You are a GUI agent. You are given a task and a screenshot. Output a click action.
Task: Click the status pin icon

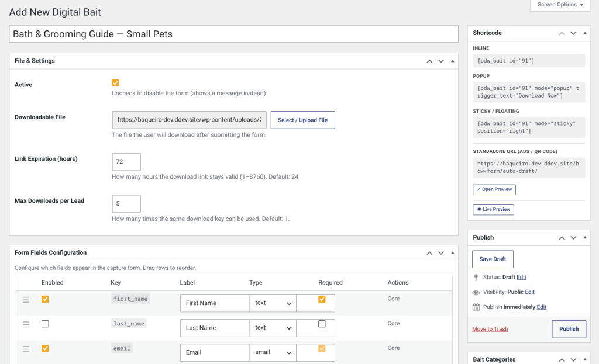(x=476, y=278)
